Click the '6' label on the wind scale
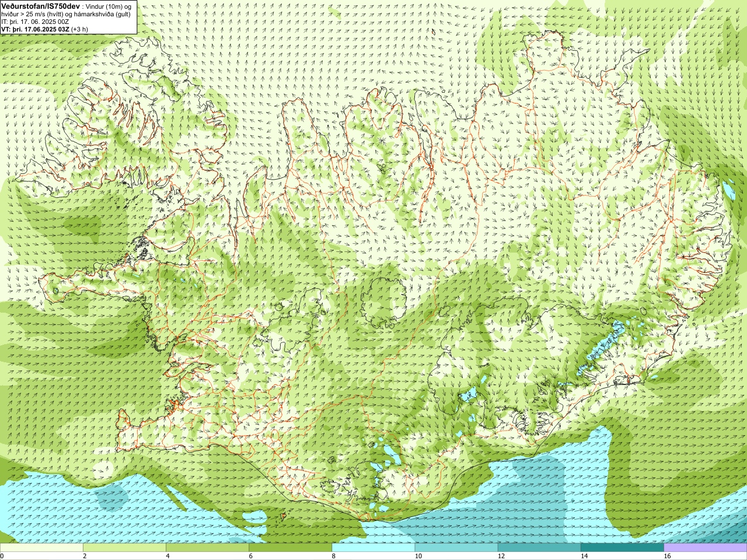 [251, 556]
